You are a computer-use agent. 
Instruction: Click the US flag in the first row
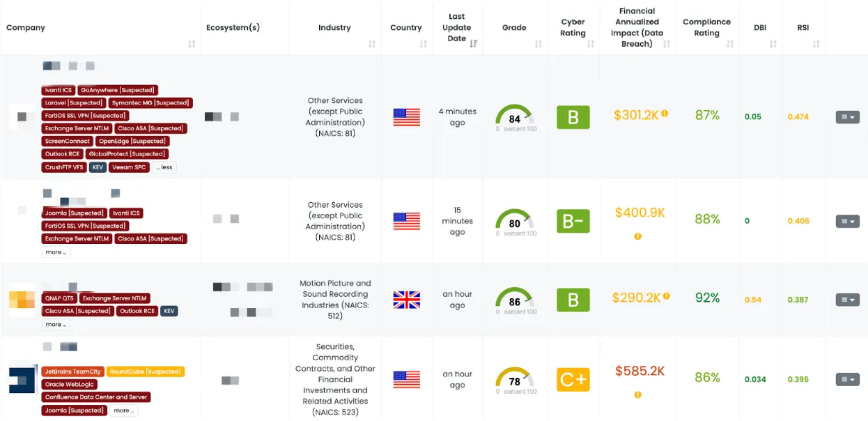click(407, 116)
